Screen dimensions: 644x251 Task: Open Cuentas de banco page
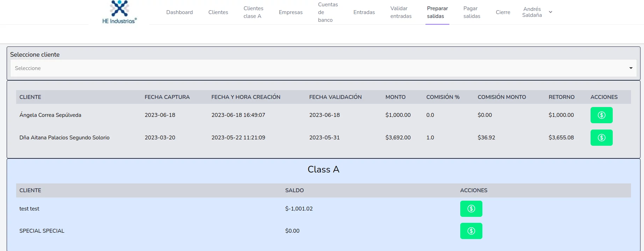(328, 12)
